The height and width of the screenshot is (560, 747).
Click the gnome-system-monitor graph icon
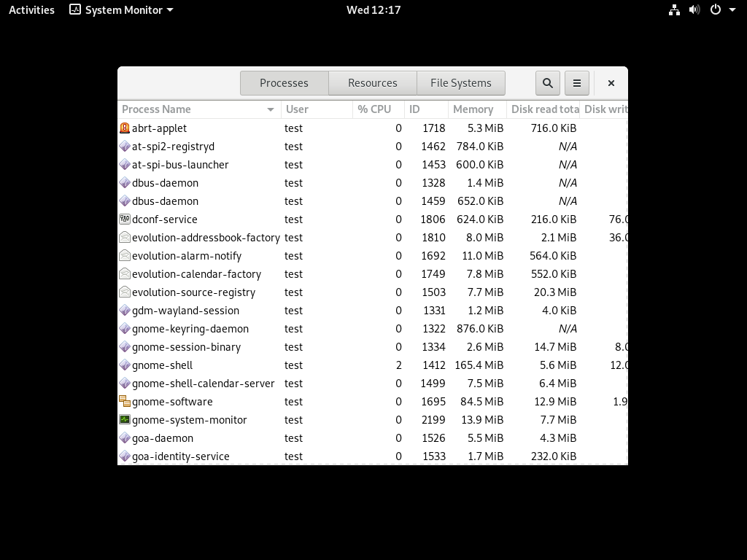(124, 419)
